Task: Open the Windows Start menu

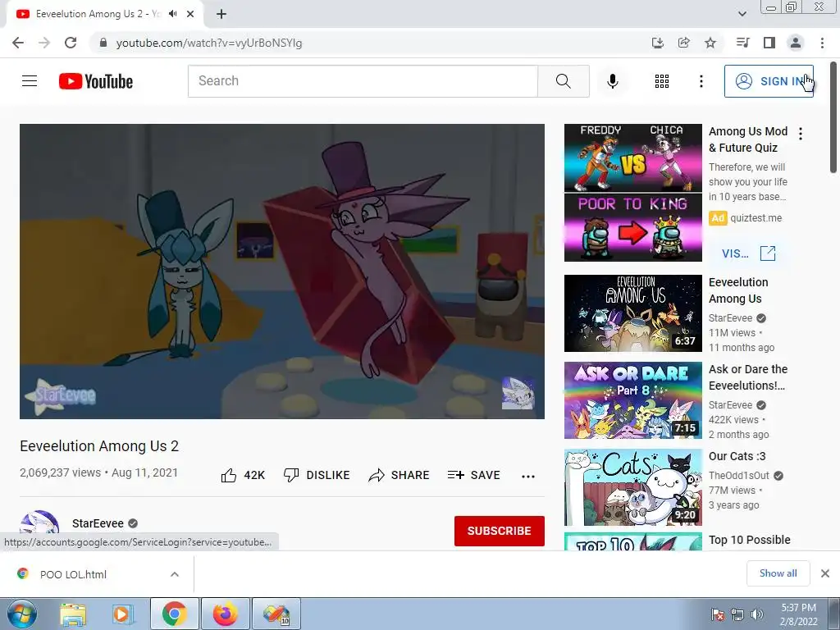Action: (x=22, y=614)
